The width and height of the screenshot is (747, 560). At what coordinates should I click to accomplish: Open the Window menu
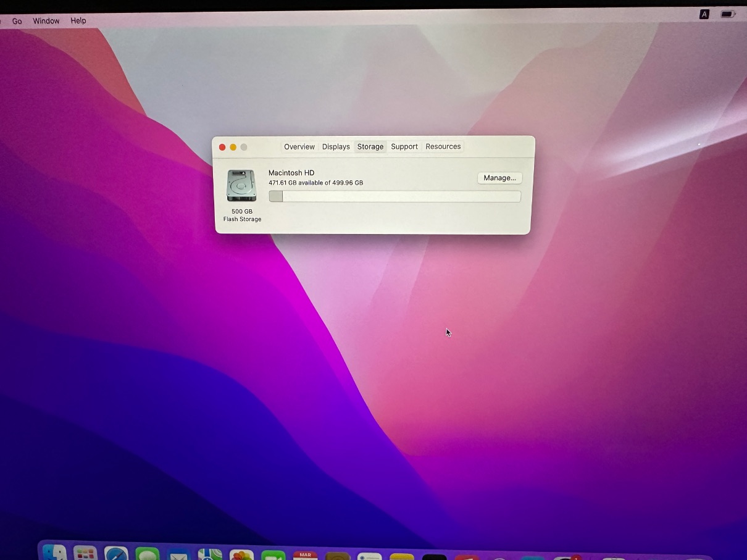point(46,21)
